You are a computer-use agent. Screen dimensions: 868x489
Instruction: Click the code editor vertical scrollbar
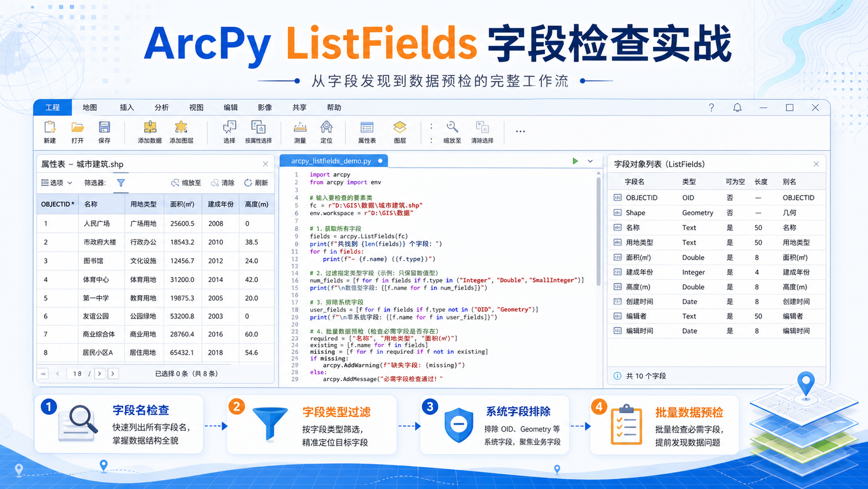tap(598, 231)
